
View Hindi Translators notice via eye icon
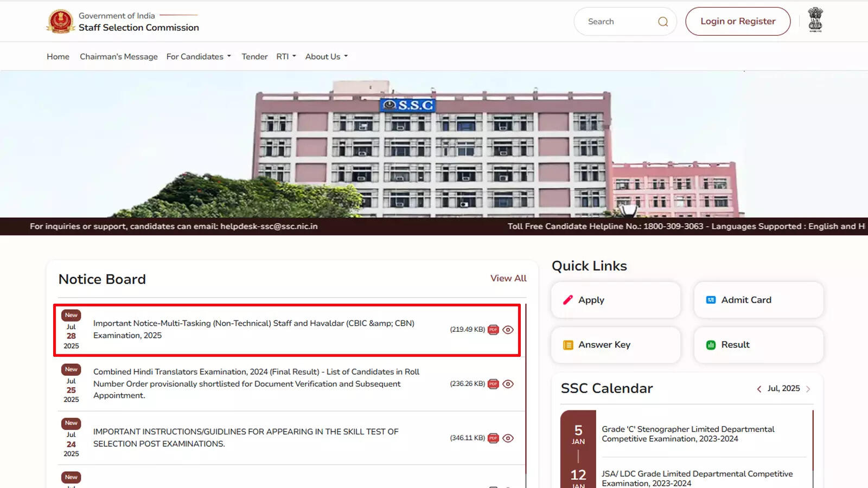tap(508, 384)
